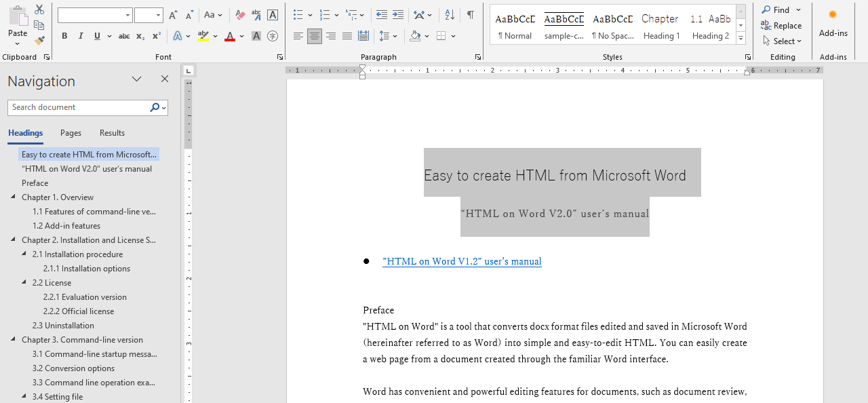
Task: Increase paragraph indent
Action: 397,15
